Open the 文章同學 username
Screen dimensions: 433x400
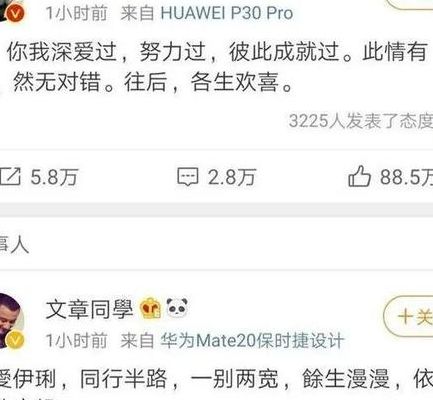point(89,309)
